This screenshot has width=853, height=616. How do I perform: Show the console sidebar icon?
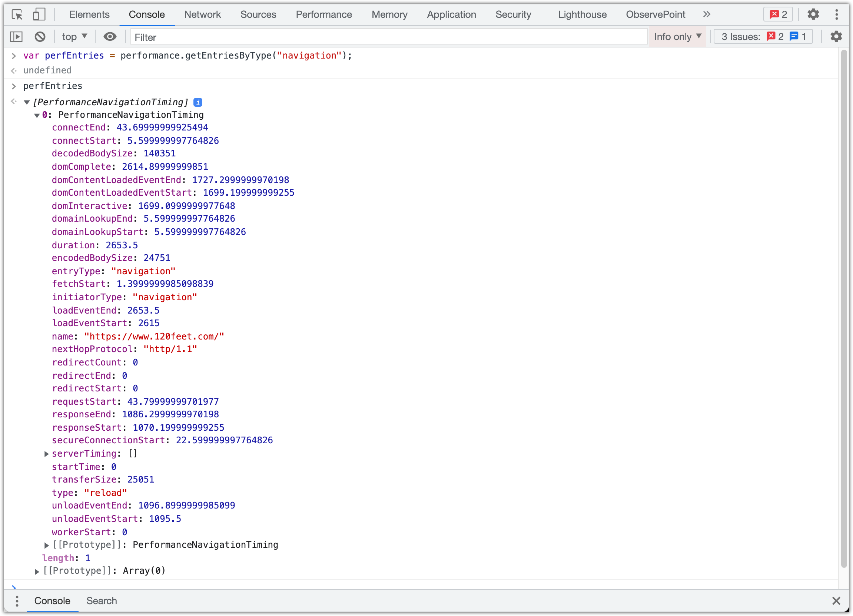point(17,36)
